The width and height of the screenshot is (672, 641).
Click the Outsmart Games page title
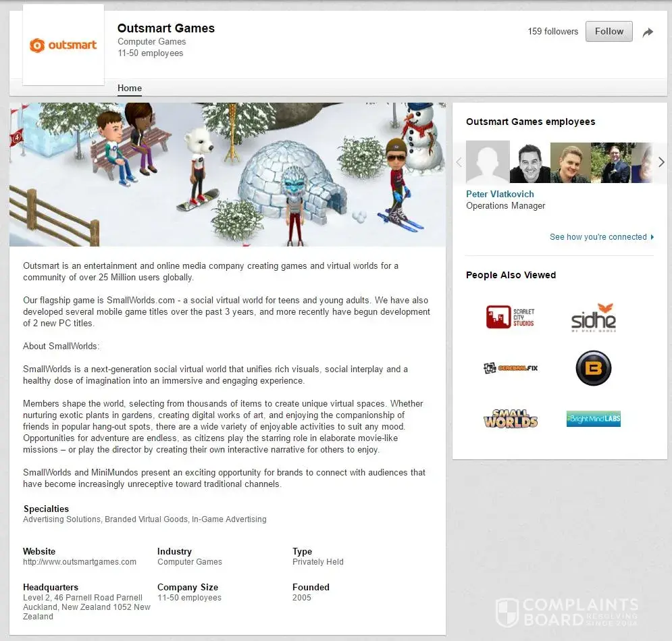pyautogui.click(x=166, y=28)
